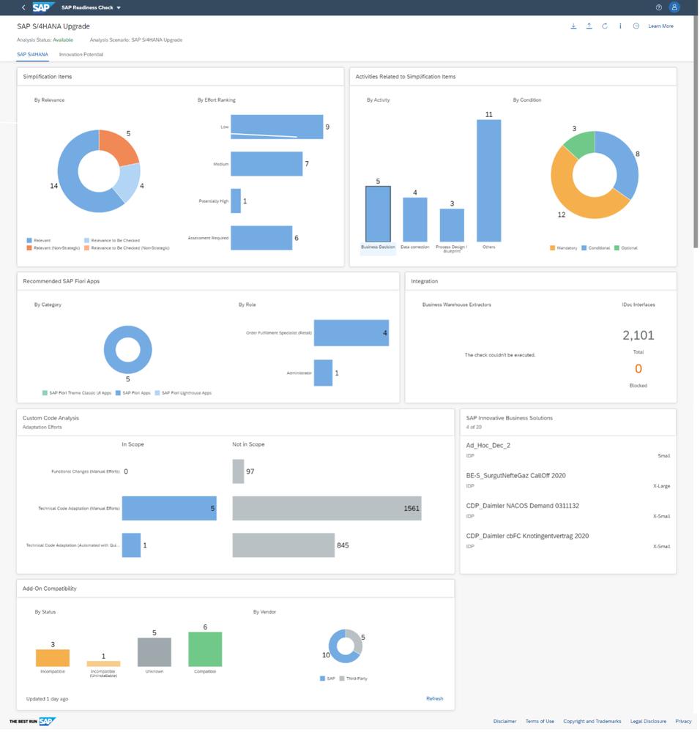Toggle the Optional legend swatch
Screen dimensions: 700x732
(617, 248)
